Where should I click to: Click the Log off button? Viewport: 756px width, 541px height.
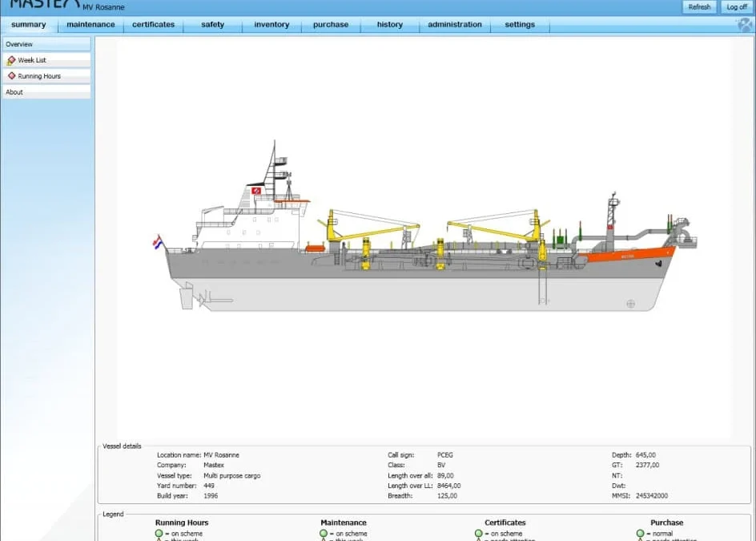pos(736,6)
